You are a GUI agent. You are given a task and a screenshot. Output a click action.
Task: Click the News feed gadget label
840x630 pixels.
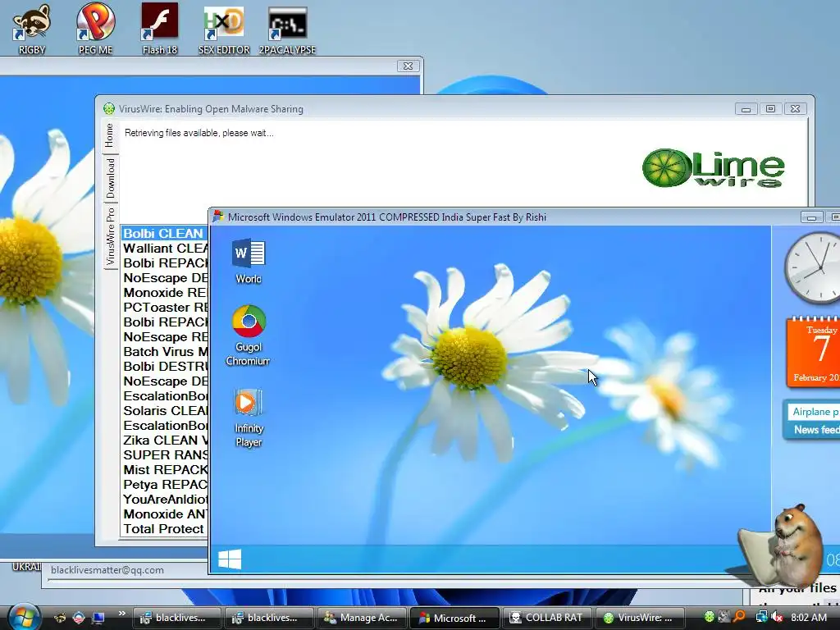(x=816, y=430)
